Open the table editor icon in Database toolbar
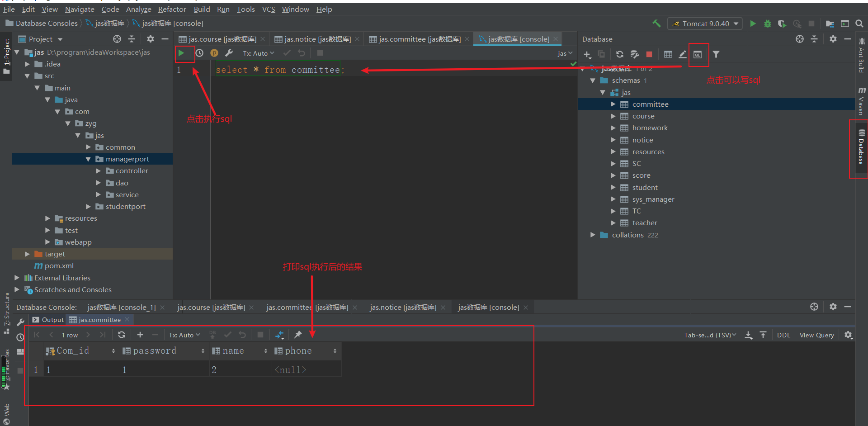The height and width of the screenshot is (426, 868). click(668, 55)
